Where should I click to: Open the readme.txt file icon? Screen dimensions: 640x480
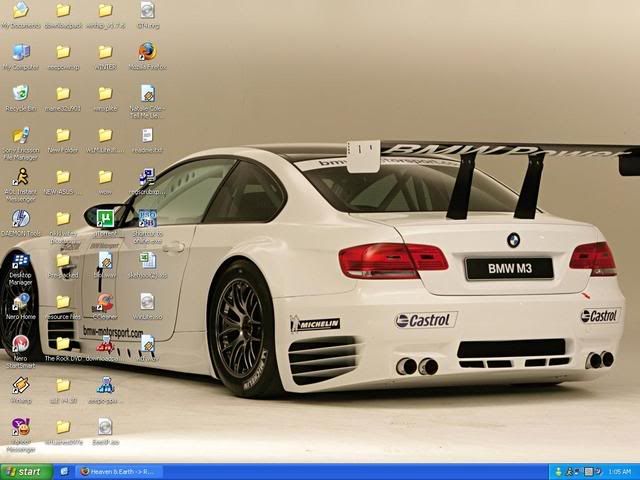(147, 135)
